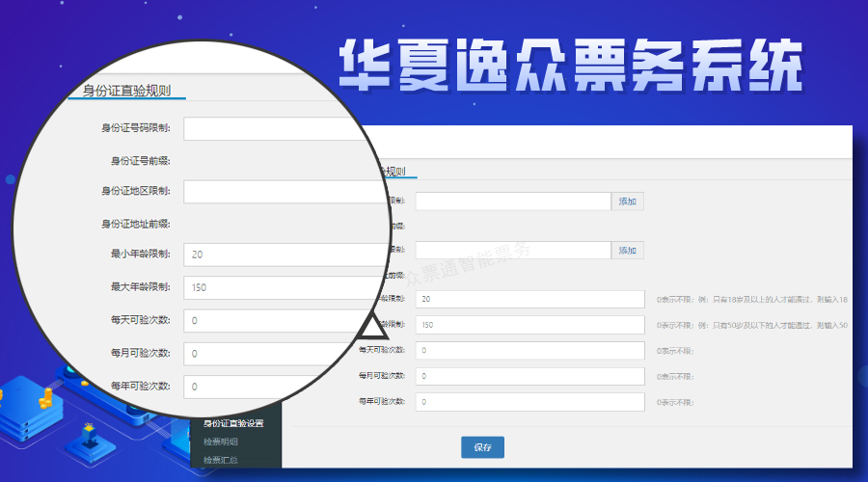The image size is (868, 482).
Task: Click the magnified 每天可验次数 input box
Action: pyautogui.click(x=277, y=320)
